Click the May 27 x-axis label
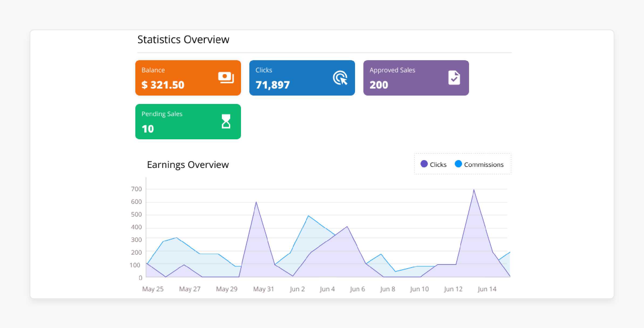The height and width of the screenshot is (328, 644). pyautogui.click(x=190, y=289)
